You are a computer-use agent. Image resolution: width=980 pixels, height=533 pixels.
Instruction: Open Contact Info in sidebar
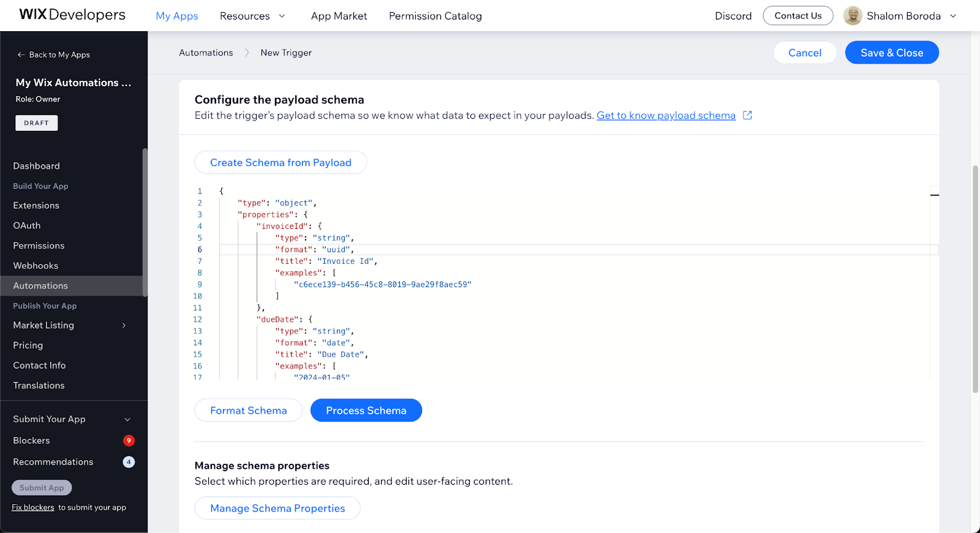39,365
